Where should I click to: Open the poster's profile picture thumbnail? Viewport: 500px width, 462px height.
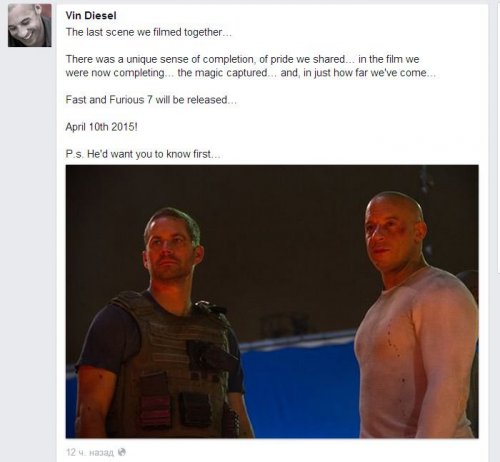tap(30, 25)
